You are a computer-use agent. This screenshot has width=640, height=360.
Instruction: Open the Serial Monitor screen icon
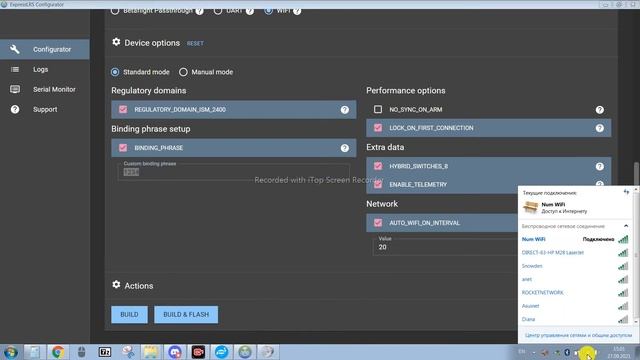[15, 89]
